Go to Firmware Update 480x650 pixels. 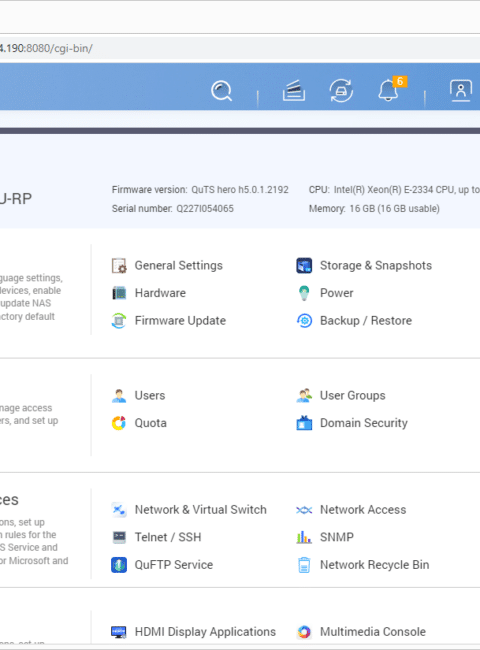pos(180,321)
